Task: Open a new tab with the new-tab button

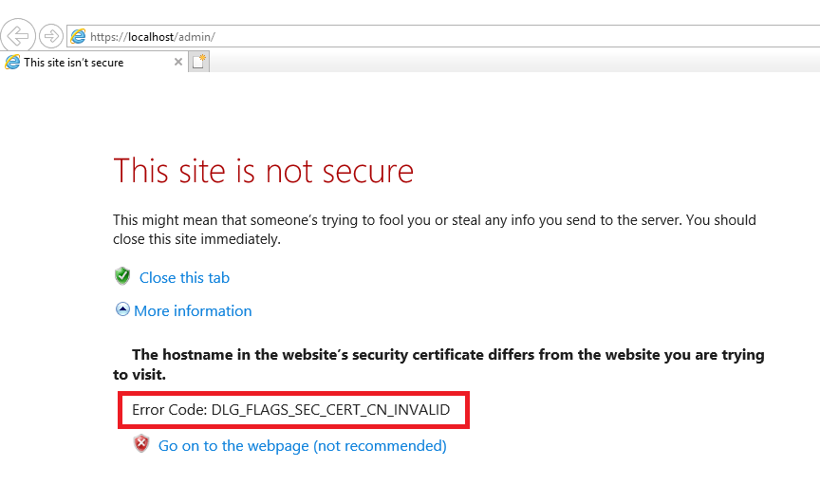Action: click(199, 63)
